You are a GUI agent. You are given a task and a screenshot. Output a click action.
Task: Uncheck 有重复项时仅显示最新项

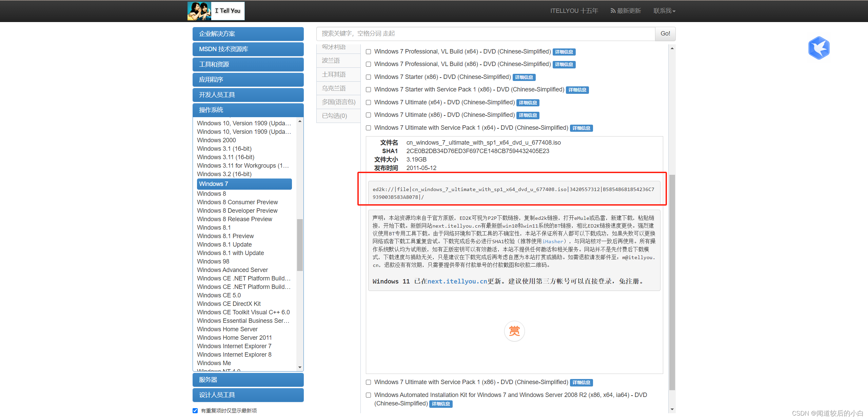tap(195, 410)
